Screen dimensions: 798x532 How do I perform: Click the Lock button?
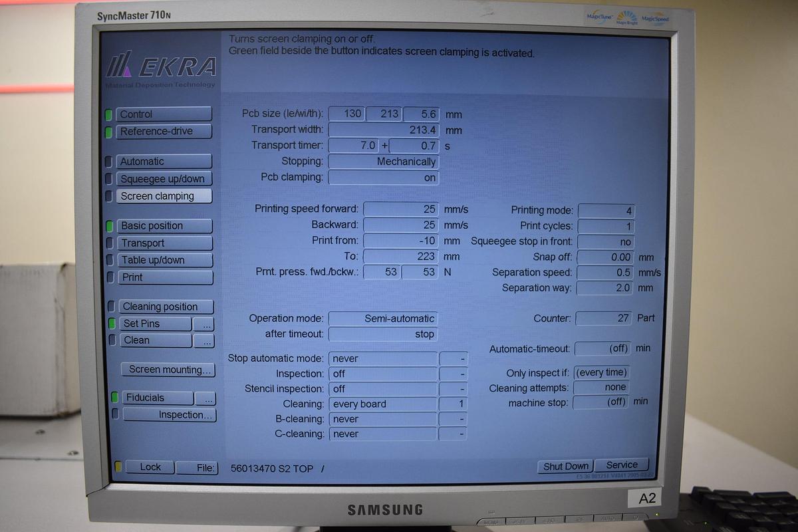pos(150,467)
